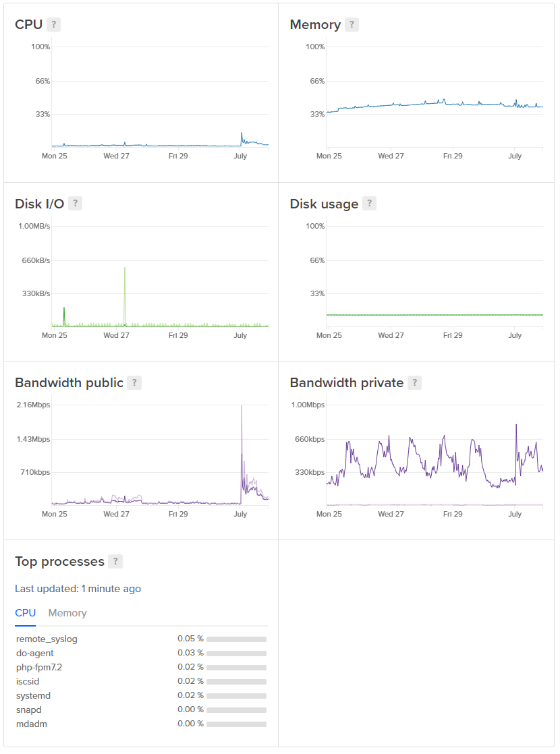Viewport: 560px width, 754px height.
Task: Click the Bandwidth public peak near July
Action: tap(242, 407)
